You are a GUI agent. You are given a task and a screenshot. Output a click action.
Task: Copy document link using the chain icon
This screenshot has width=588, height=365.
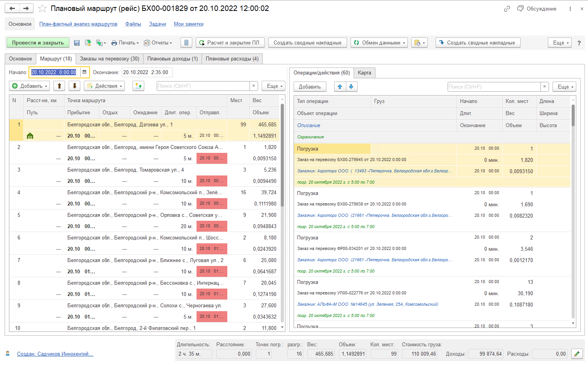click(x=507, y=9)
